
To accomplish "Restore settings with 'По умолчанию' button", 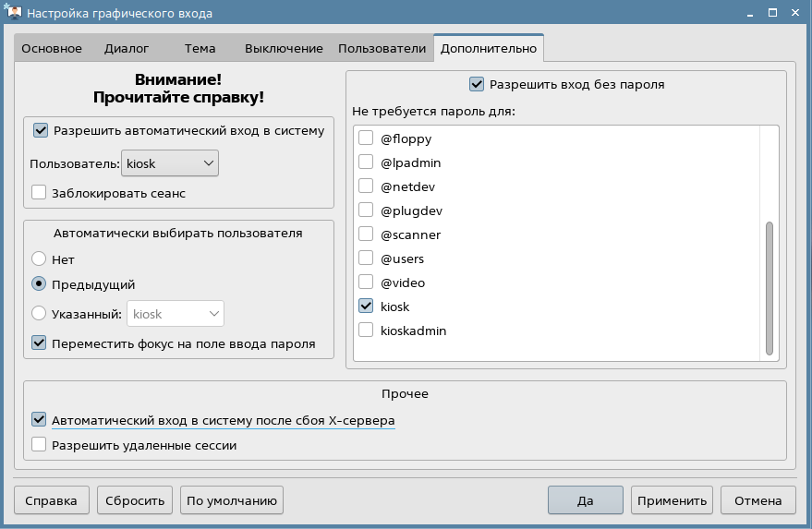I will [x=232, y=500].
